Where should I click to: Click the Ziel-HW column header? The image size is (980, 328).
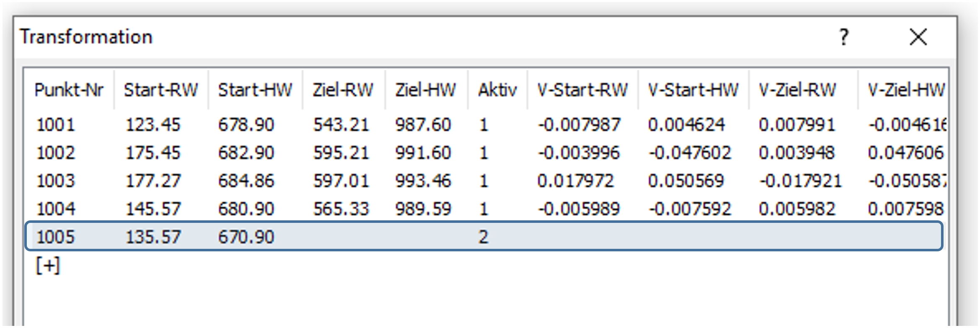point(425,90)
